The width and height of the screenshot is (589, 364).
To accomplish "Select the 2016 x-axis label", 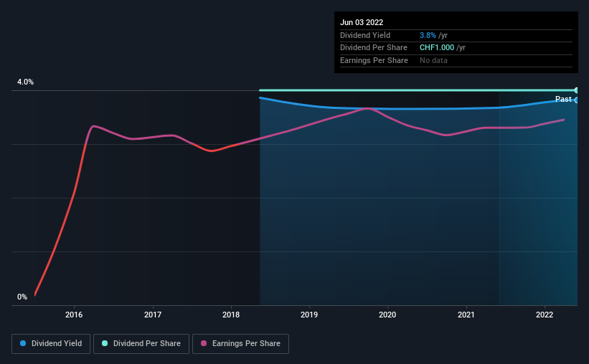I will point(74,315).
